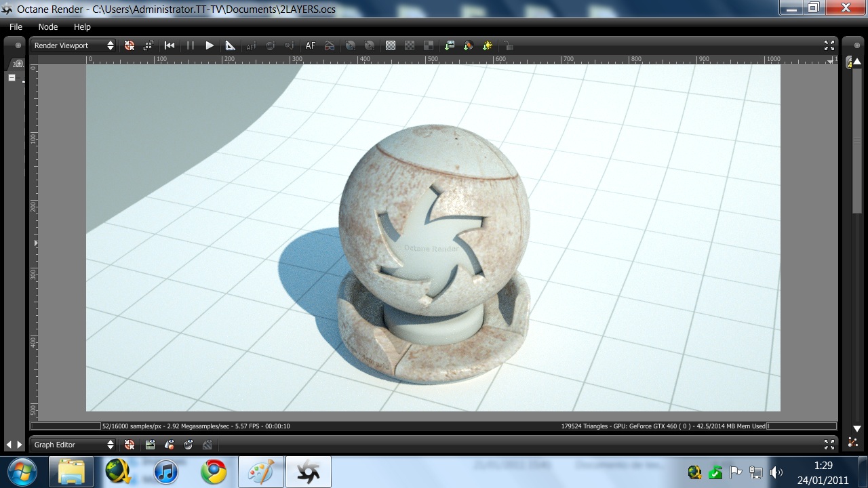
Task: Maximize the Render Viewport panel
Action: pyautogui.click(x=829, y=45)
